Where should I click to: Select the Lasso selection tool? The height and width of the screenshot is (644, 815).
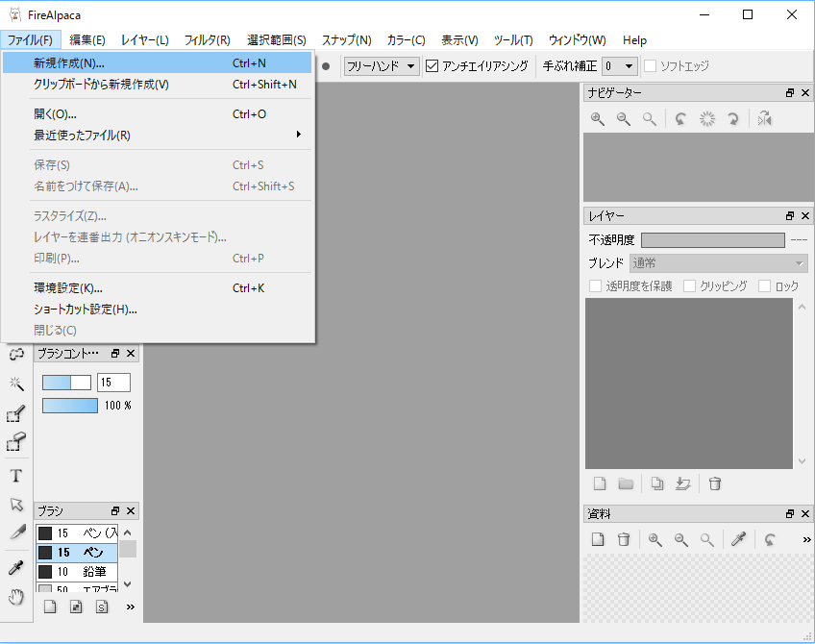pos(15,352)
